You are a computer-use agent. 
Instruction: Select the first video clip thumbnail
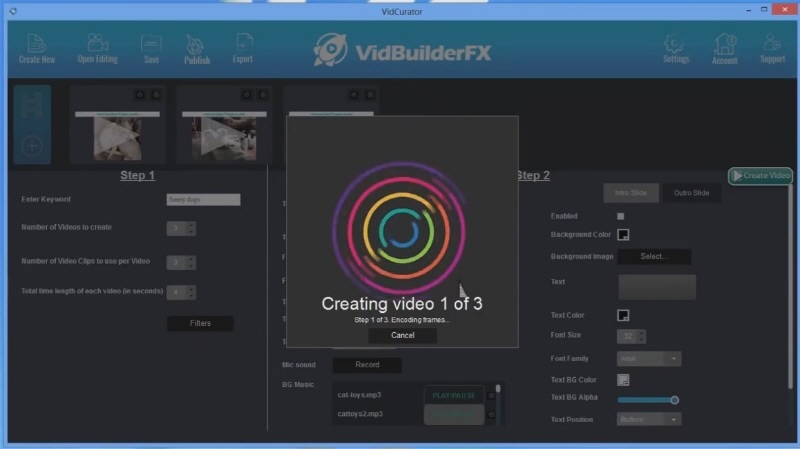pyautogui.click(x=117, y=136)
